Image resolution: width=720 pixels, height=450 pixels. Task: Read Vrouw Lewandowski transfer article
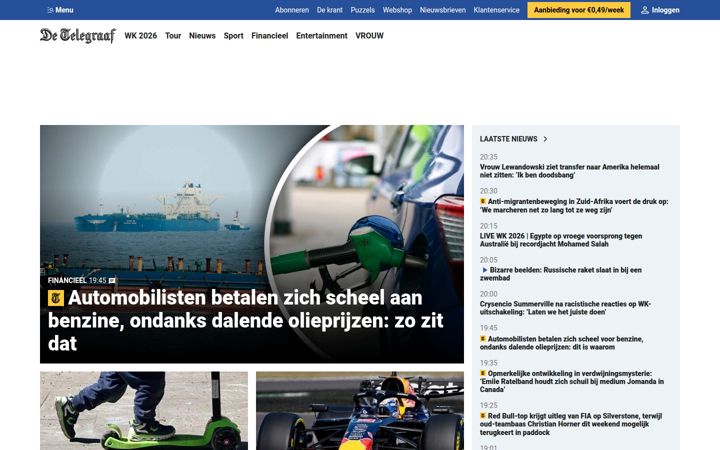pyautogui.click(x=569, y=171)
